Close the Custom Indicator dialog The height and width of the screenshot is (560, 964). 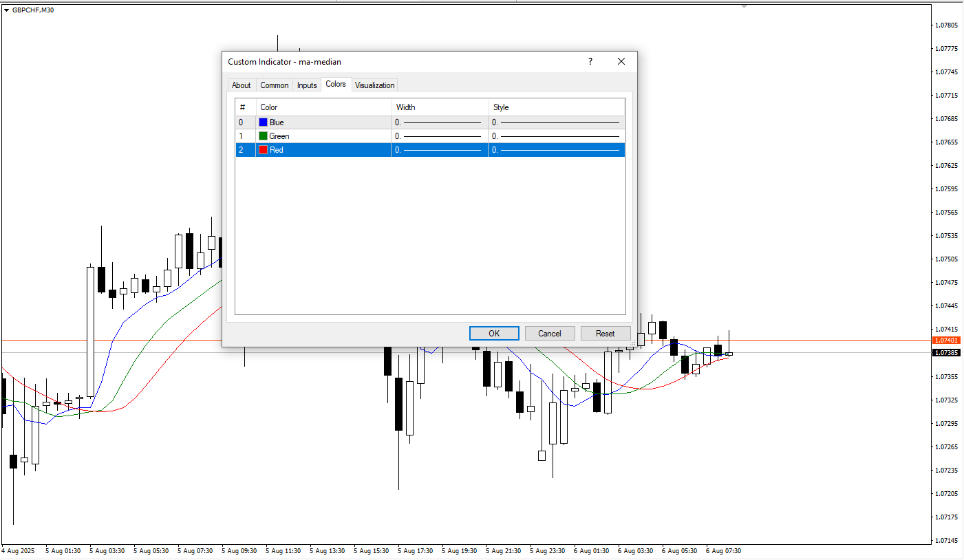621,61
